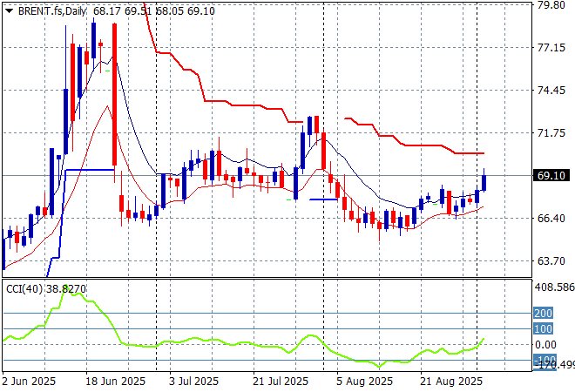
Task: Click the 21 Aug 2025 date label
Action: click(x=451, y=382)
